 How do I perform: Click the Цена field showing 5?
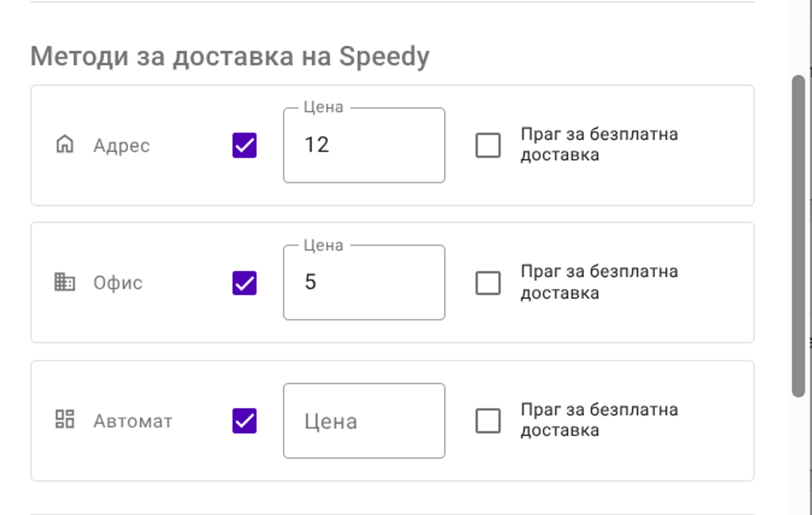363,282
